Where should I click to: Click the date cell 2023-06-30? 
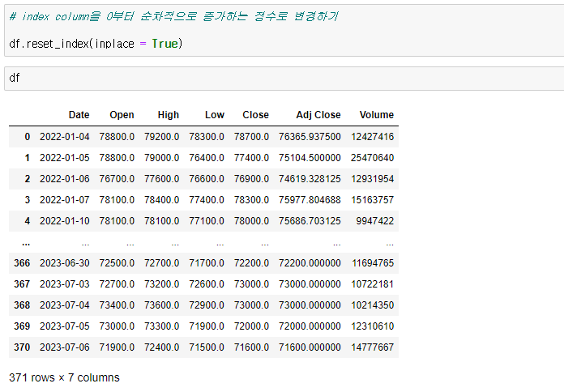click(x=64, y=263)
